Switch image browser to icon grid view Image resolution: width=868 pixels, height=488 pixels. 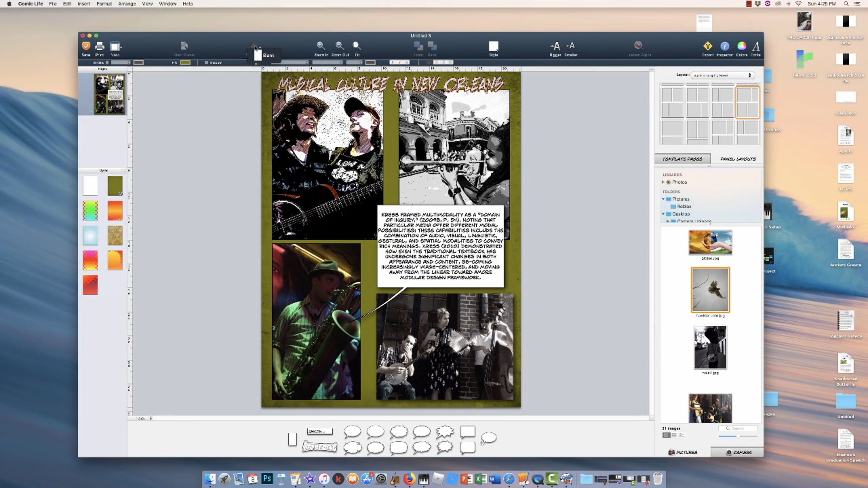coord(666,435)
